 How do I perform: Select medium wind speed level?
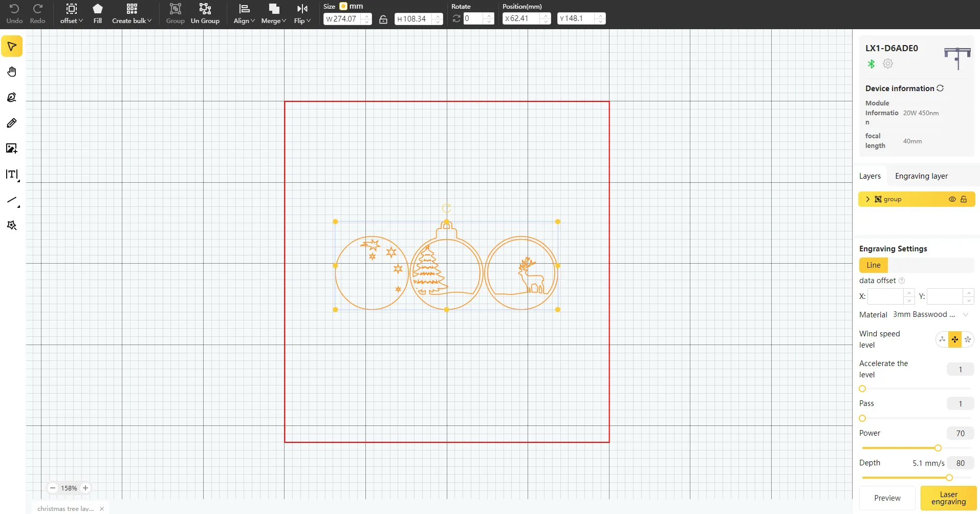click(955, 339)
